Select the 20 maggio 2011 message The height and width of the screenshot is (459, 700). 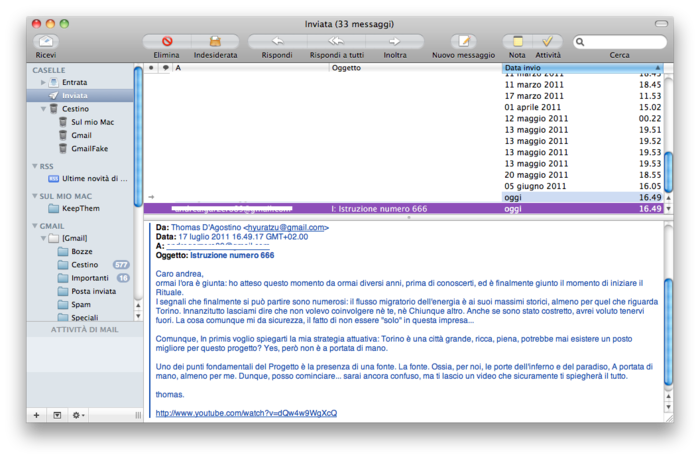404,175
